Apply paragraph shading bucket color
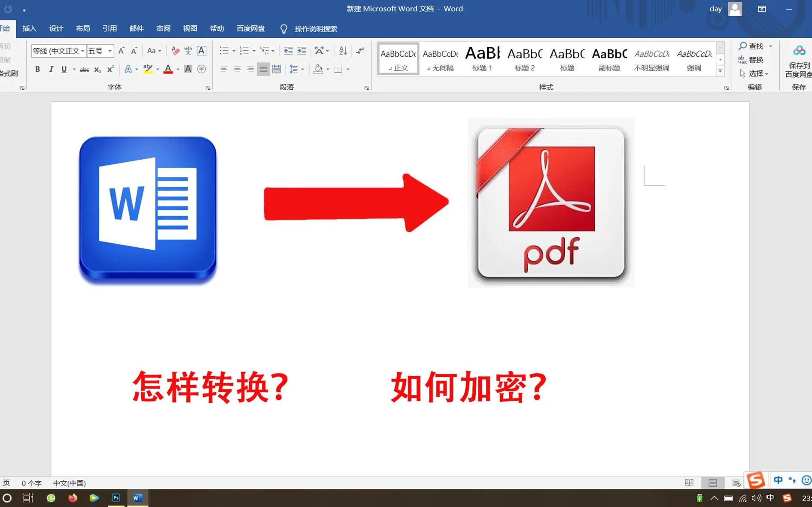Image resolution: width=812 pixels, height=507 pixels. (318, 69)
